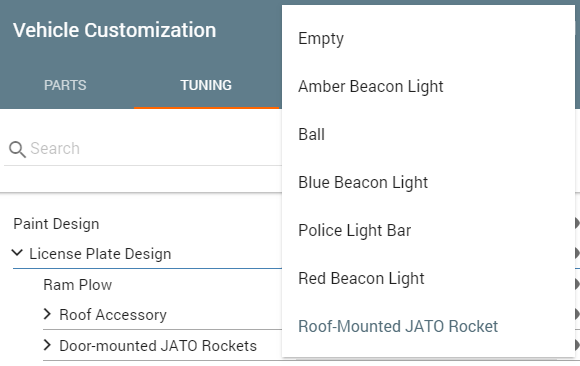Select the Paint Design tree item

click(x=56, y=224)
